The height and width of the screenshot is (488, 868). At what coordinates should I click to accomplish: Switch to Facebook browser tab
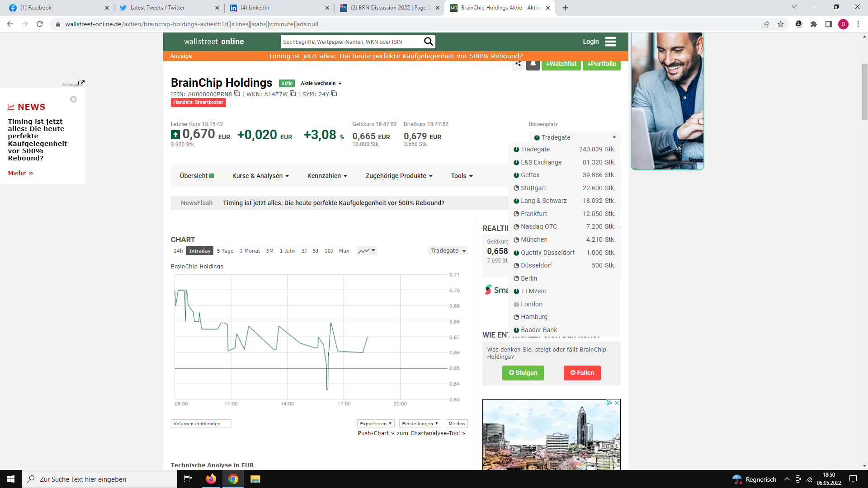click(59, 8)
